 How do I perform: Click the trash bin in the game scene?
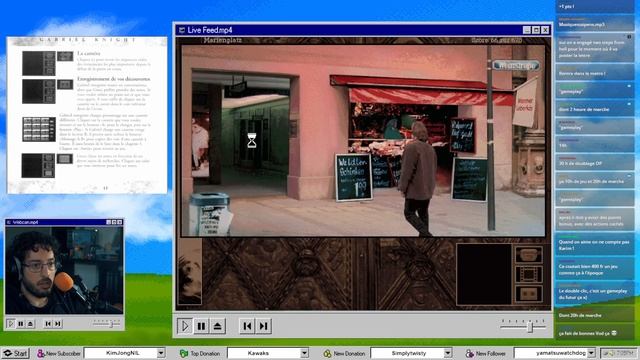tap(210, 214)
